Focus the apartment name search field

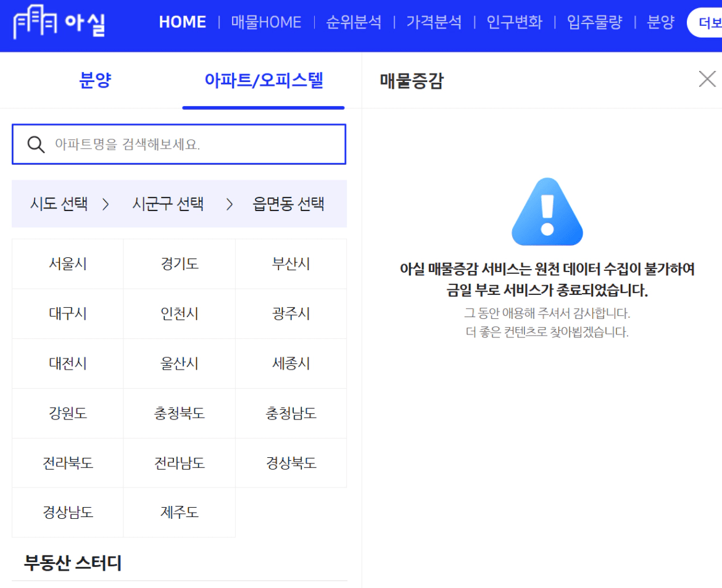click(179, 144)
